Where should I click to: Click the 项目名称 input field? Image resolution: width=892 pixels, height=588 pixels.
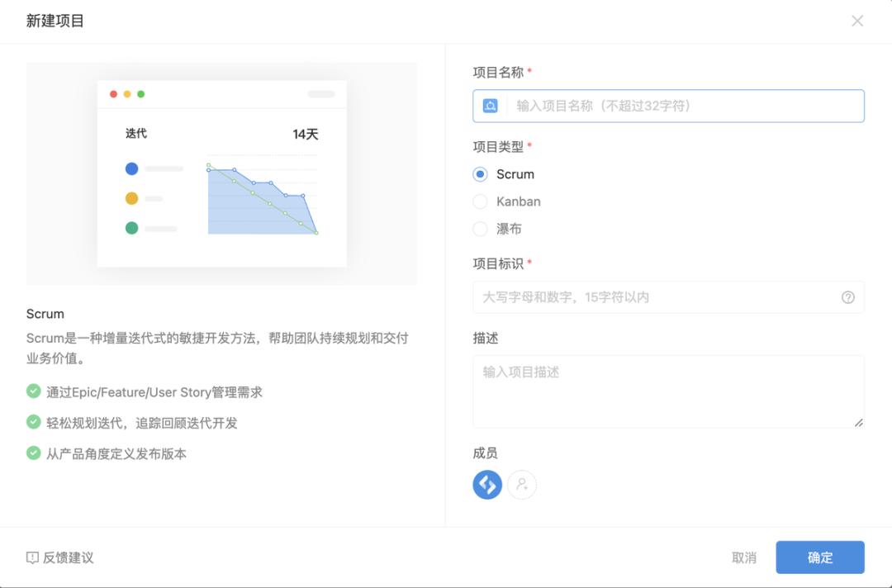tap(668, 106)
